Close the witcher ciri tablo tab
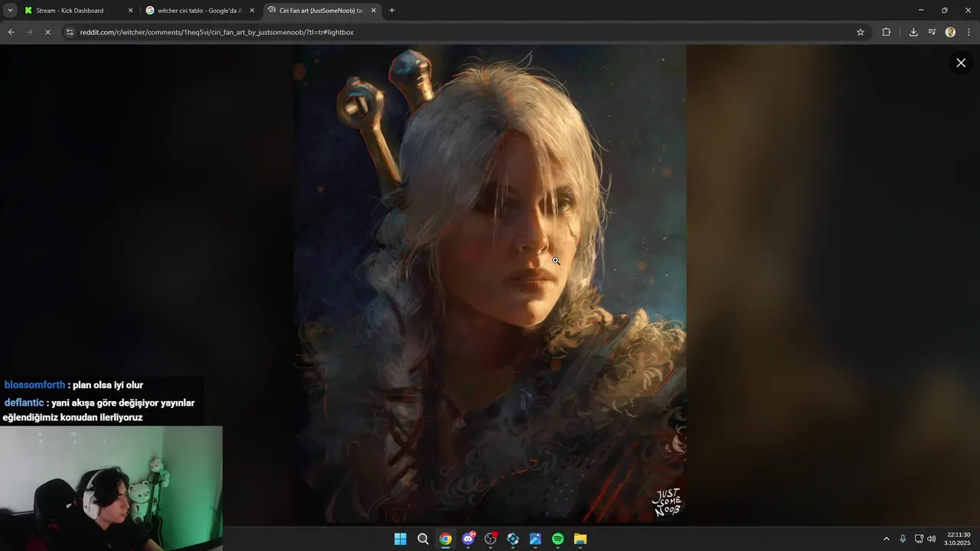The height and width of the screenshot is (551, 980). click(x=252, y=11)
